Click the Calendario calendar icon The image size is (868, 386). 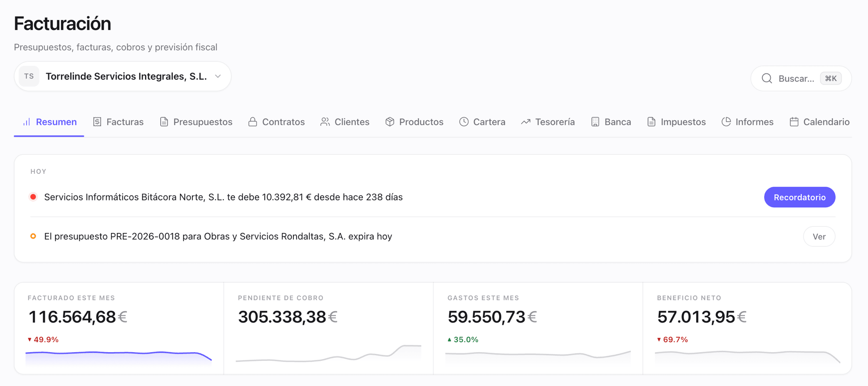[x=794, y=122]
